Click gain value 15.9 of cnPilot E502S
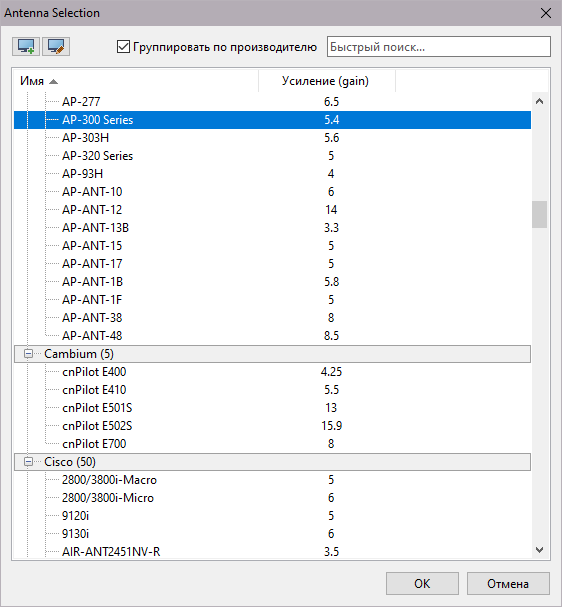 click(332, 426)
